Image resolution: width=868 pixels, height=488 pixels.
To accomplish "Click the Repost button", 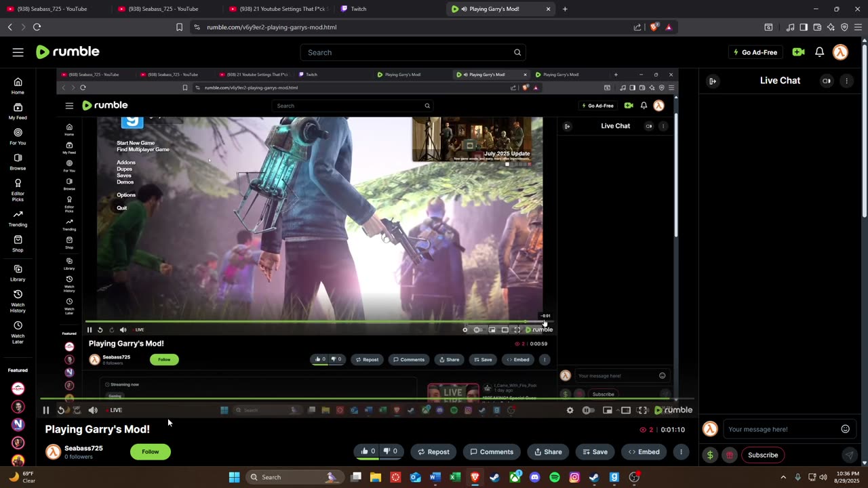I will pos(433,451).
